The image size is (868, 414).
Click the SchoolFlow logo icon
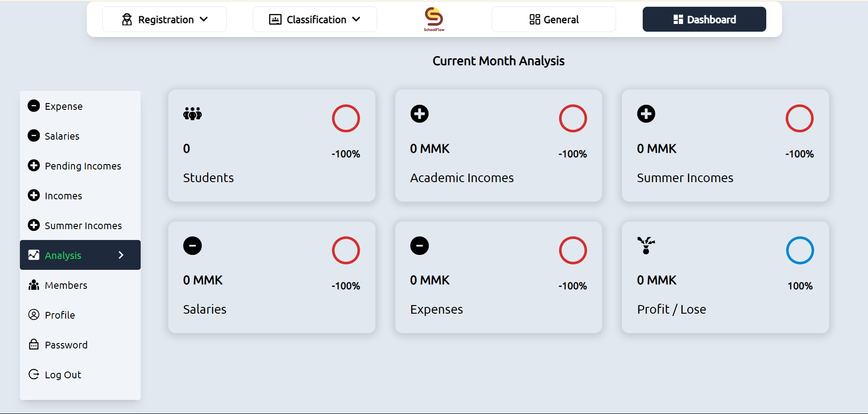pyautogui.click(x=434, y=19)
